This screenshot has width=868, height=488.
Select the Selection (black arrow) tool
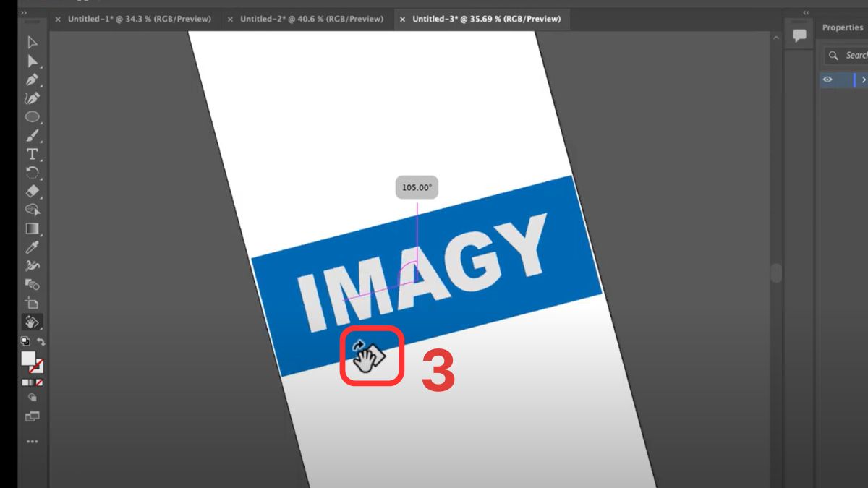(x=32, y=43)
